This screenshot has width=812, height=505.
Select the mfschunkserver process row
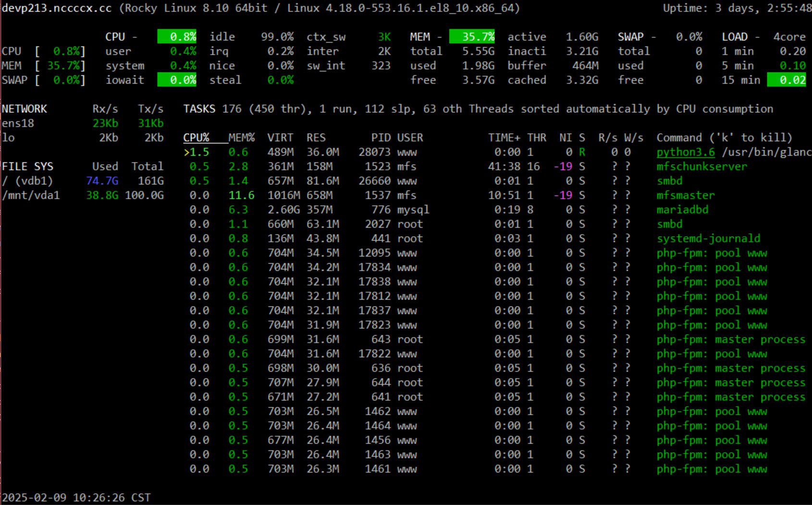[497, 167]
